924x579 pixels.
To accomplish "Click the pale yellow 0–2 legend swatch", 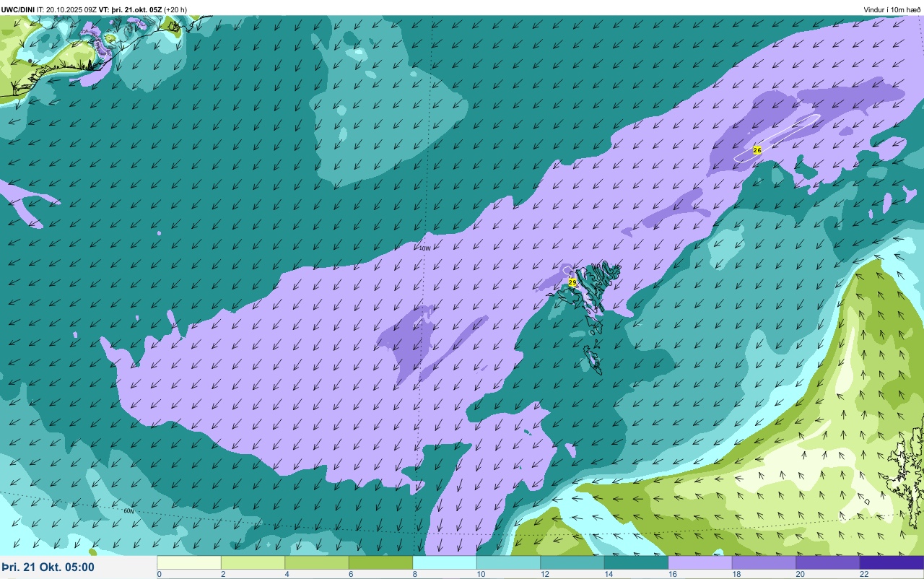I will 189,562.
